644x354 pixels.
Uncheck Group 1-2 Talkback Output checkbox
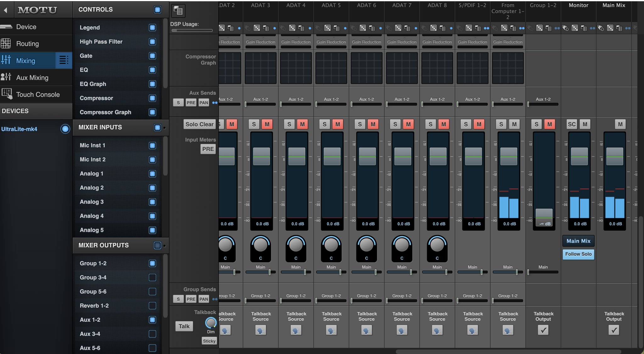click(543, 330)
